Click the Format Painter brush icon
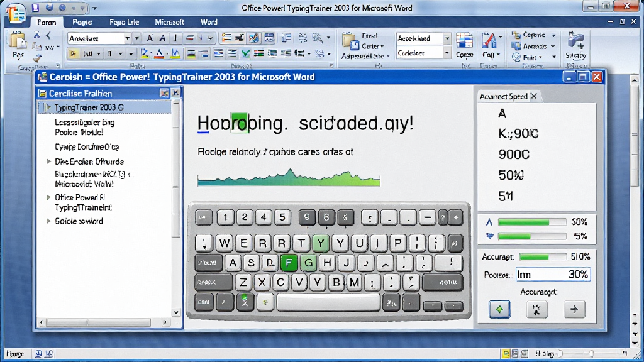644x362 pixels. click(37, 58)
